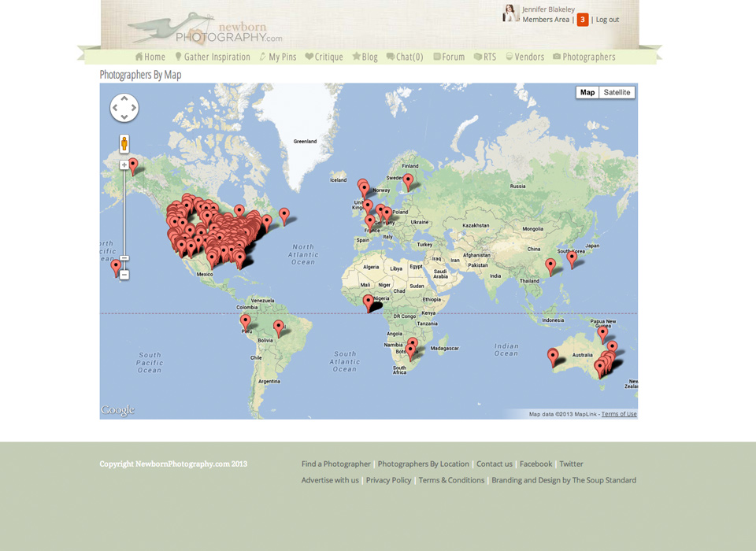Image resolution: width=756 pixels, height=551 pixels.
Task: Click the Members Area link
Action: (x=546, y=19)
